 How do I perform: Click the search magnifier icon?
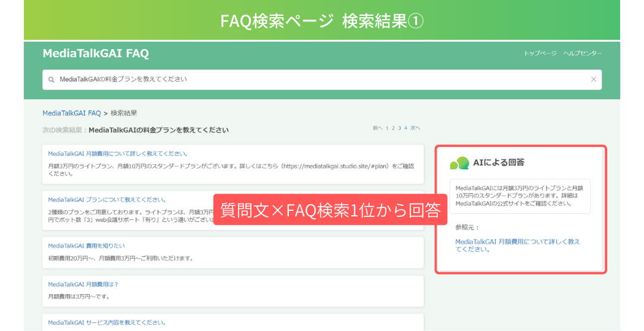tap(52, 80)
